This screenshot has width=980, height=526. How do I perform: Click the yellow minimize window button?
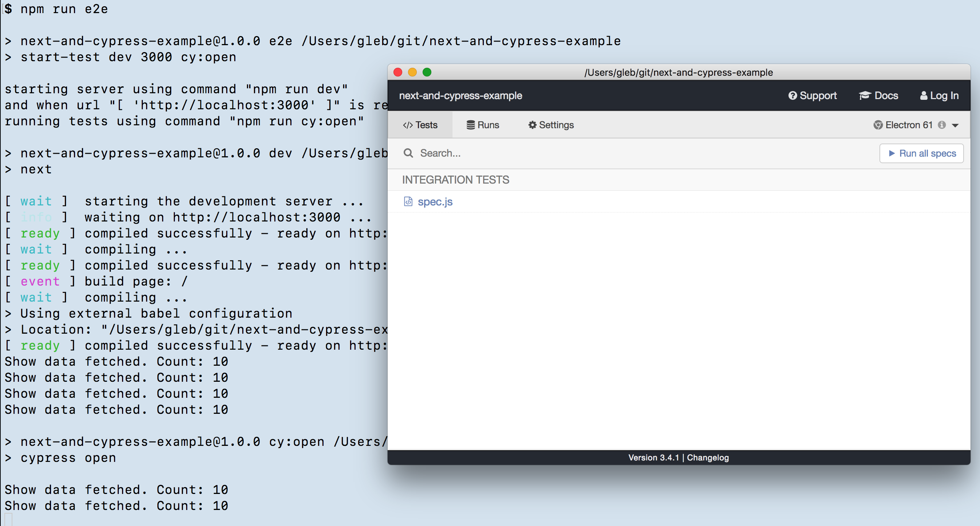coord(412,72)
